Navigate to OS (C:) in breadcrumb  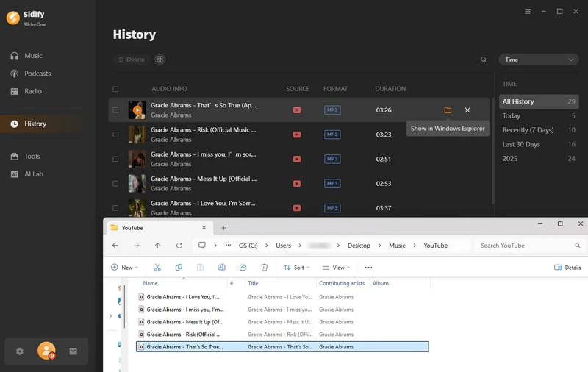point(248,246)
